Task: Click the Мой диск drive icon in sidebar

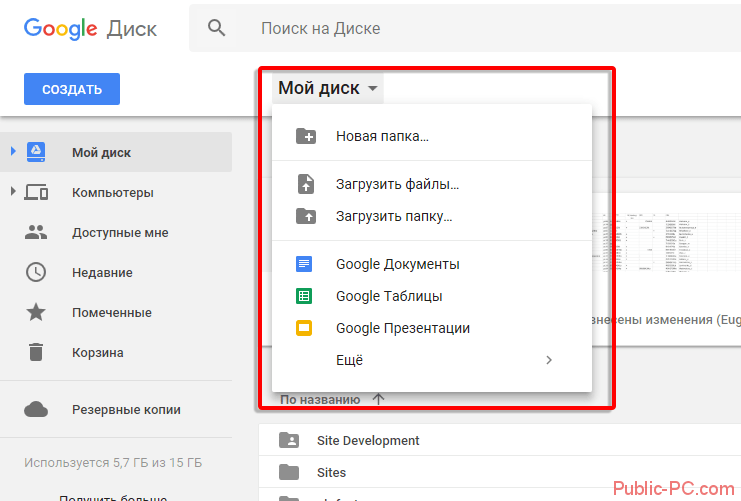Action: pos(36,152)
